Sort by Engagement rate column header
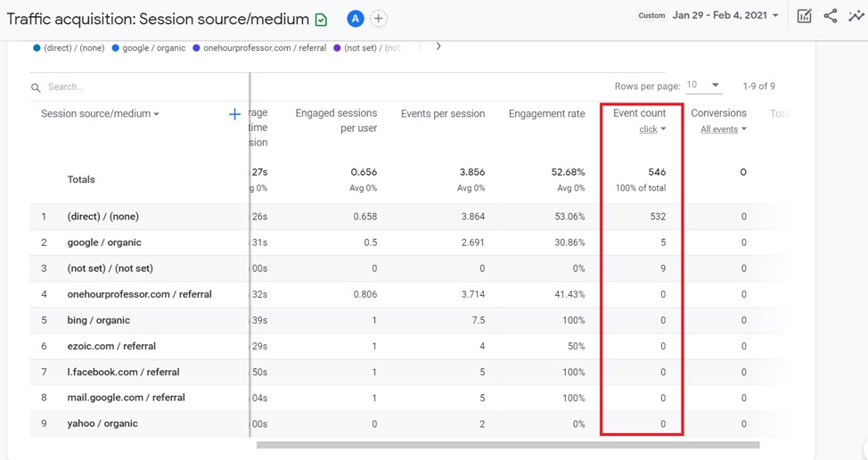The height and width of the screenshot is (460, 868). pos(546,114)
